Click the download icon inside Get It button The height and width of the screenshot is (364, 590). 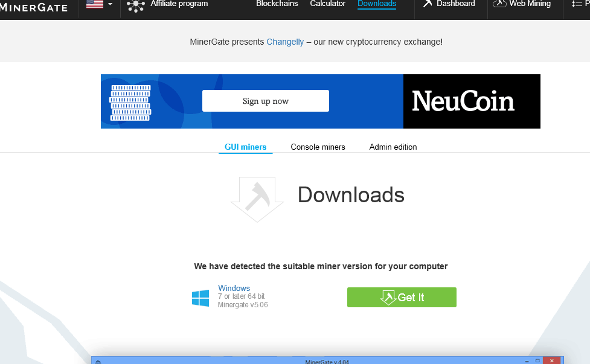tap(388, 298)
